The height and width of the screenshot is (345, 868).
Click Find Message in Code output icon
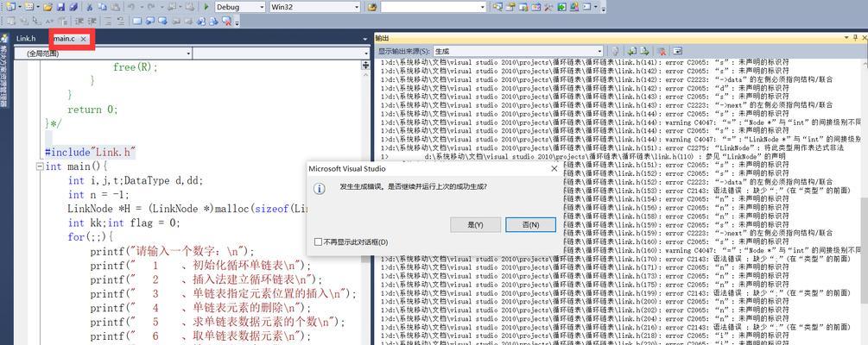pyautogui.click(x=614, y=51)
